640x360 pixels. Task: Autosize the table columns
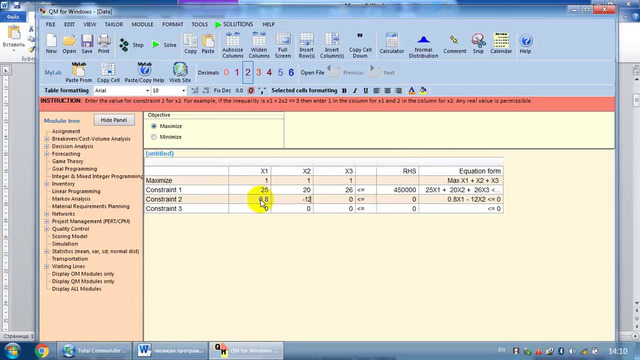point(233,45)
